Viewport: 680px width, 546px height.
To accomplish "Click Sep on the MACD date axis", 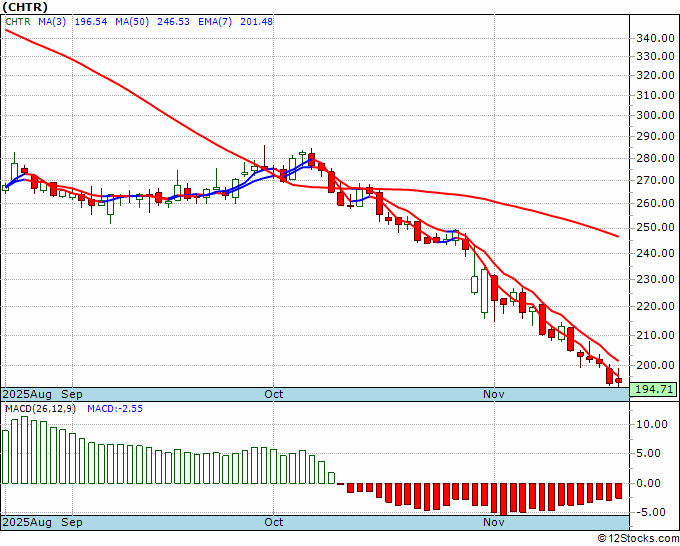I will click(x=72, y=522).
